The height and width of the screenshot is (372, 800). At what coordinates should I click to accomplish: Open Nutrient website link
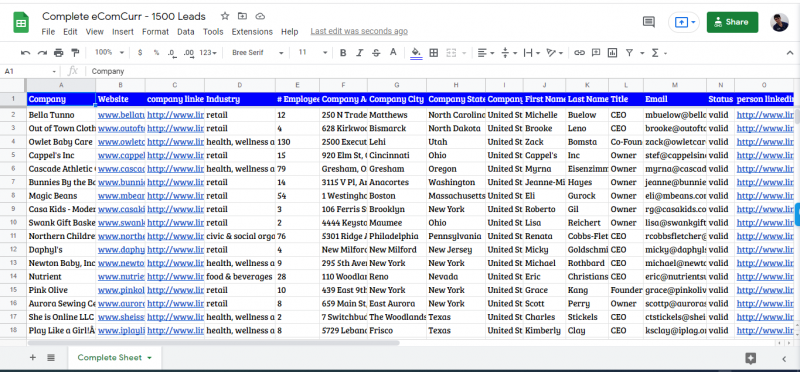point(121,277)
